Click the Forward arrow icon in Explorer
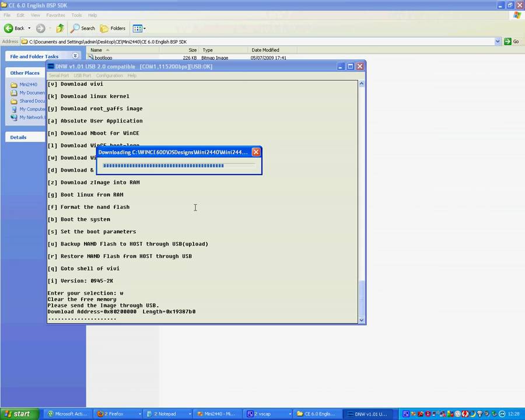Screen dimensions: 525x420 click(40, 29)
